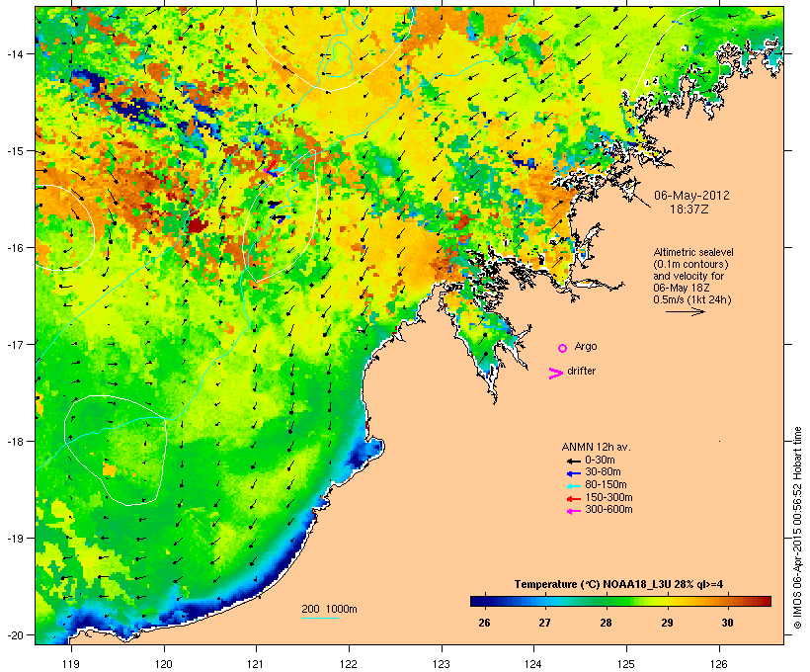Viewport: 810px width, 672px height.
Task: Click the latitude axis label -18
Action: coord(14,442)
